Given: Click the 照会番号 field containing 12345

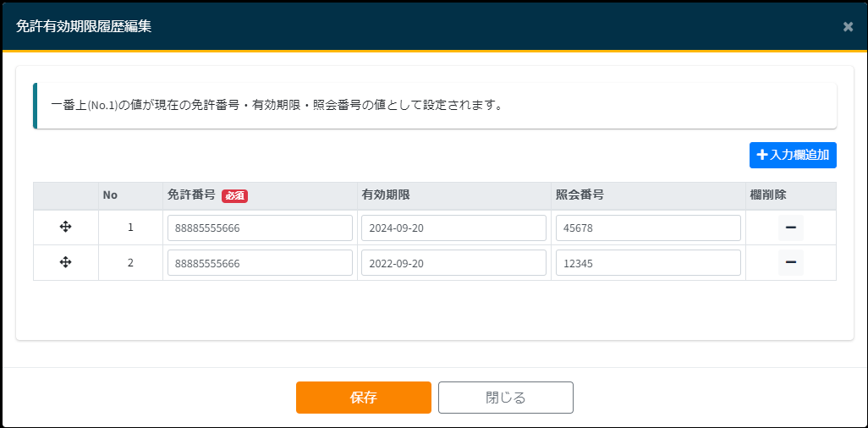Looking at the screenshot, I should [648, 263].
